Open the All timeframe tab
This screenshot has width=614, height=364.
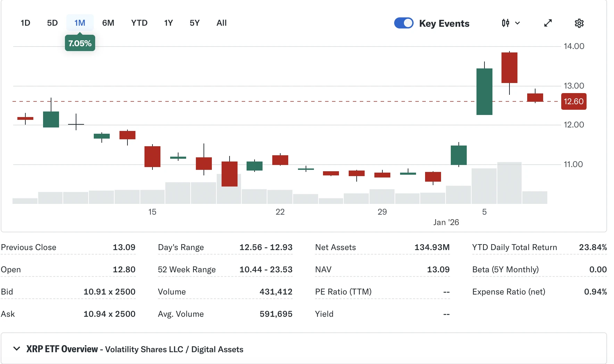[x=221, y=23]
